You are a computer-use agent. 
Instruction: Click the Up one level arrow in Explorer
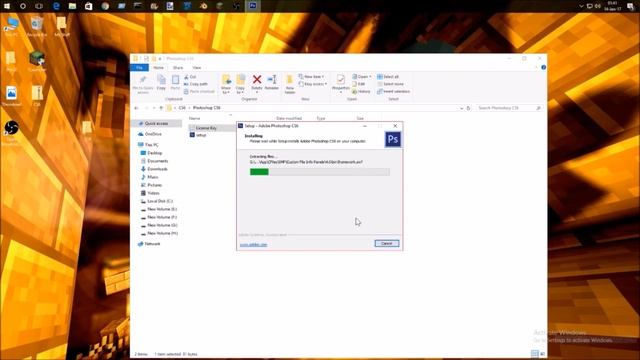pos(161,108)
